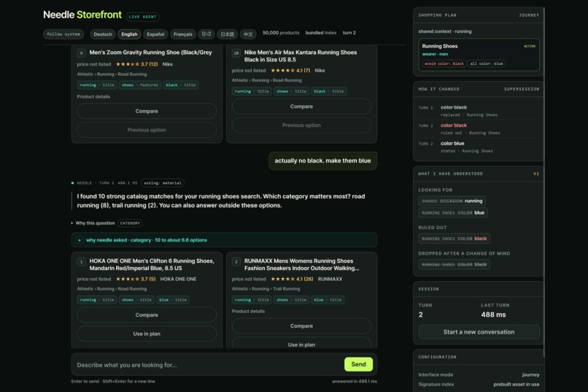Expand why needle asked category details
This screenshot has width=588, height=392.
[x=224, y=240]
